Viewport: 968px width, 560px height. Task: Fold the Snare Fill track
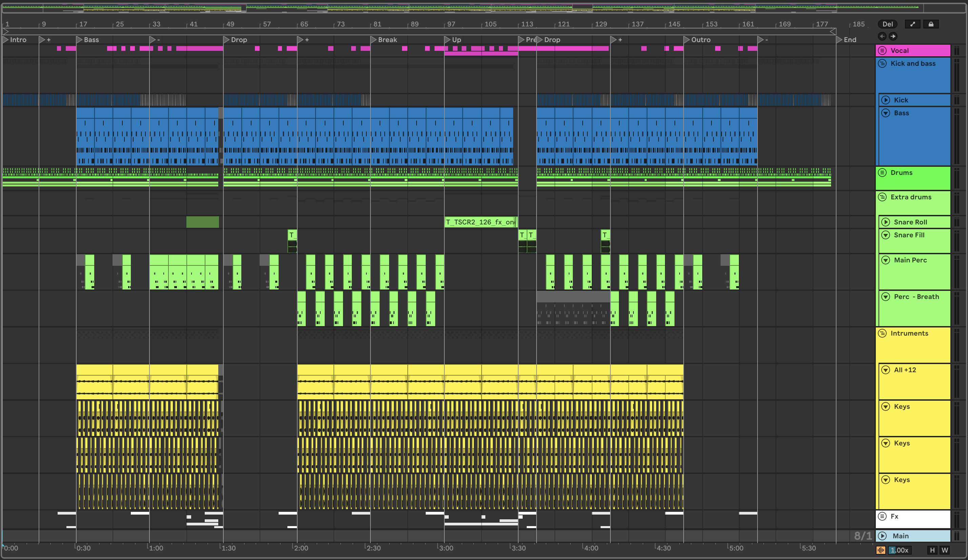[885, 235]
